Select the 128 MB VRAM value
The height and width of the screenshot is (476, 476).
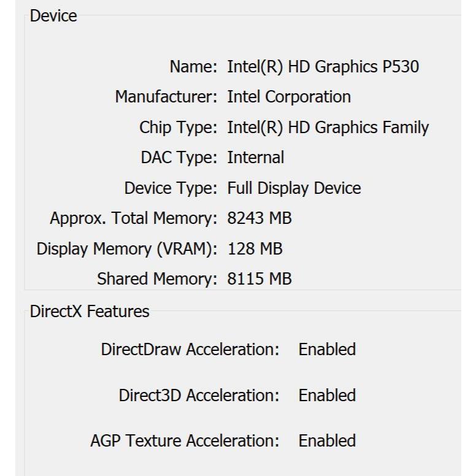pyautogui.click(x=255, y=249)
